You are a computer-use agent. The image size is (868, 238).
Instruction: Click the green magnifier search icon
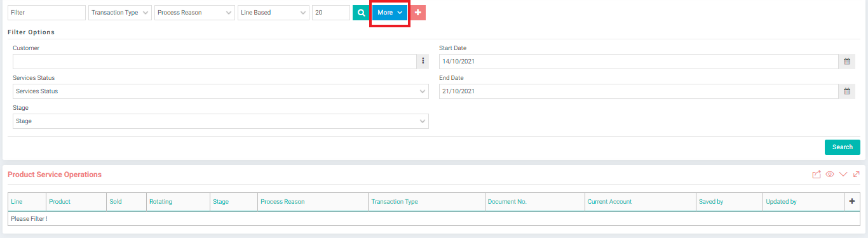(x=361, y=13)
